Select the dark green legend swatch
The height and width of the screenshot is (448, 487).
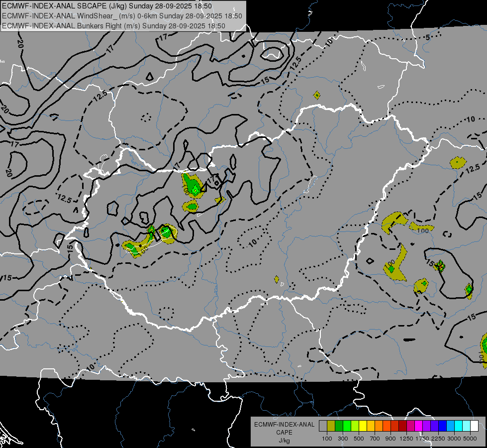[x=339, y=426]
